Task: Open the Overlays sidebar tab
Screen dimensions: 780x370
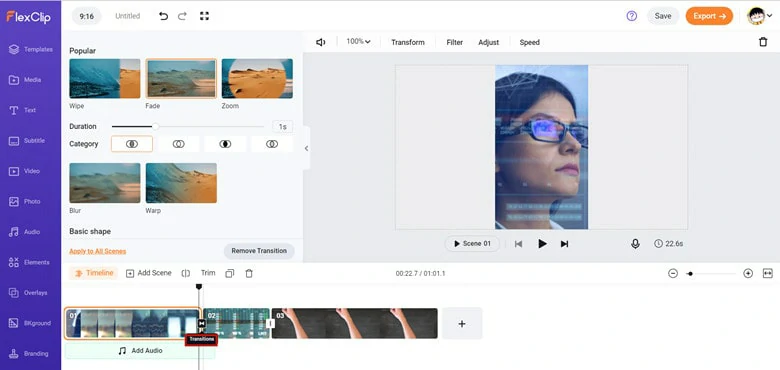Action: (x=30, y=292)
